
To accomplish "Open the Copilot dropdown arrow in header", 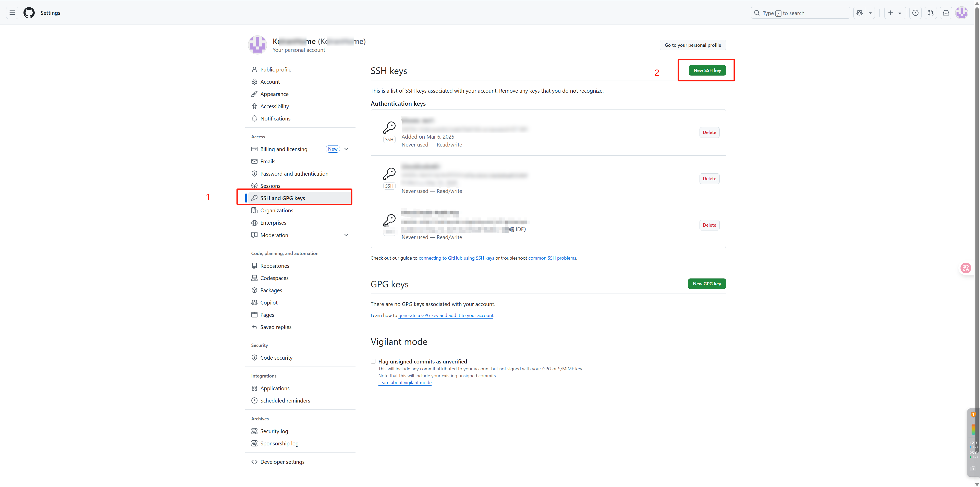I will 870,13.
